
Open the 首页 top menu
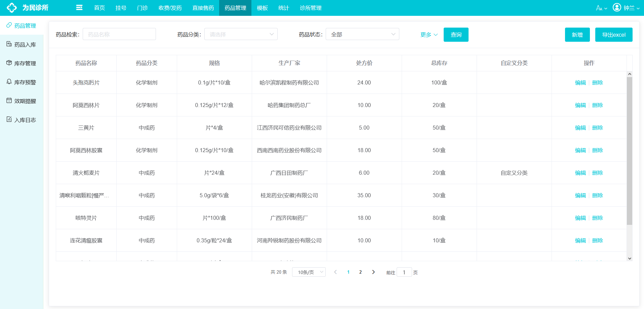click(99, 8)
